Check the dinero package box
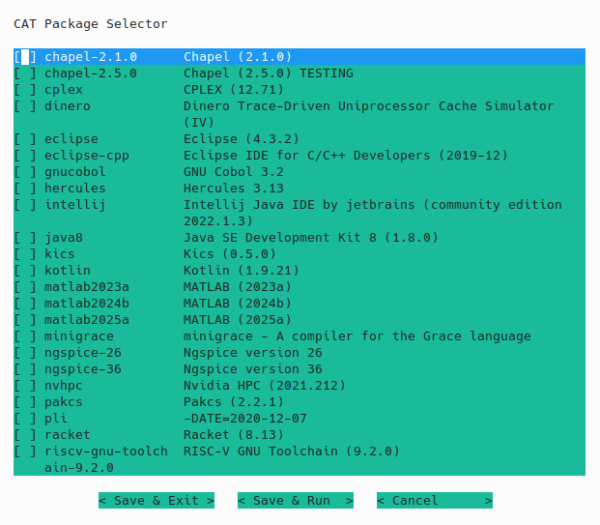 click(x=25, y=106)
